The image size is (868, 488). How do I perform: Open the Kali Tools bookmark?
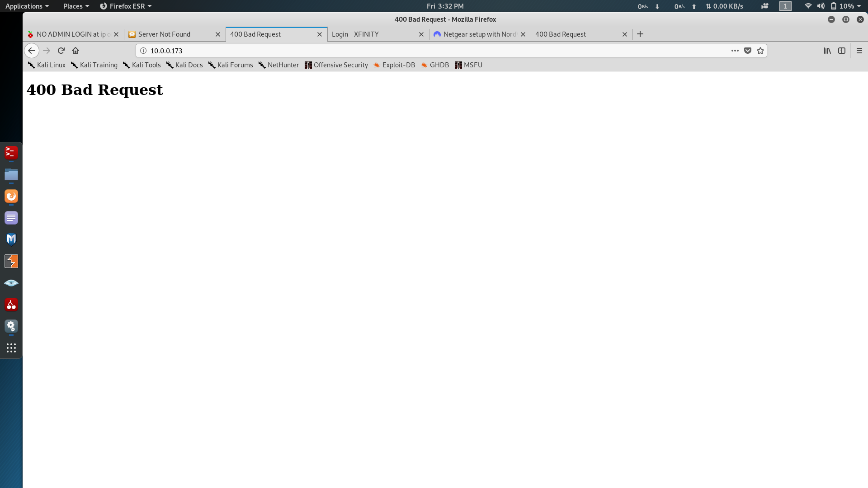[x=142, y=65]
